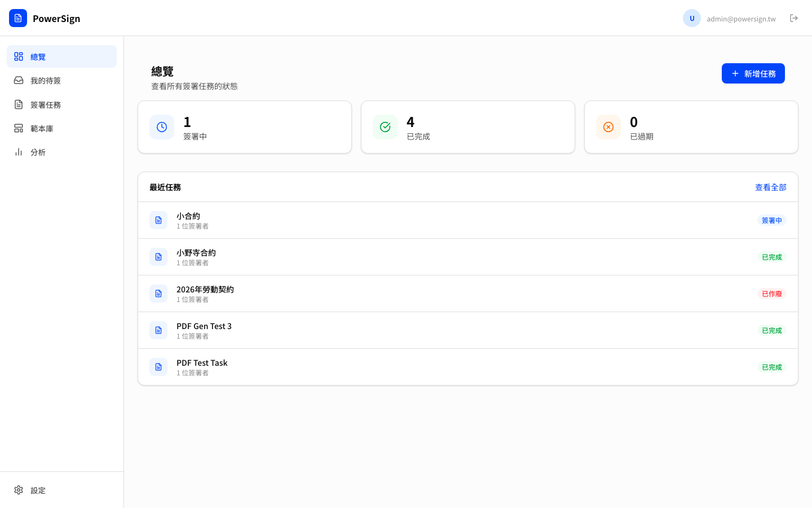Viewport: 812px width, 508px height.
Task: Click the orange cross icon on 已過期 card
Action: click(608, 127)
